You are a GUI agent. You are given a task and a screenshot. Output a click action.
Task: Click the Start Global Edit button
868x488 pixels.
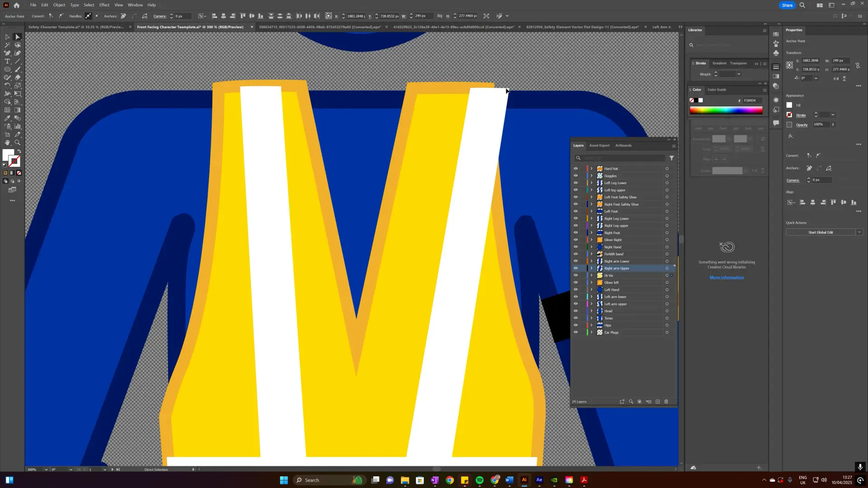point(820,232)
